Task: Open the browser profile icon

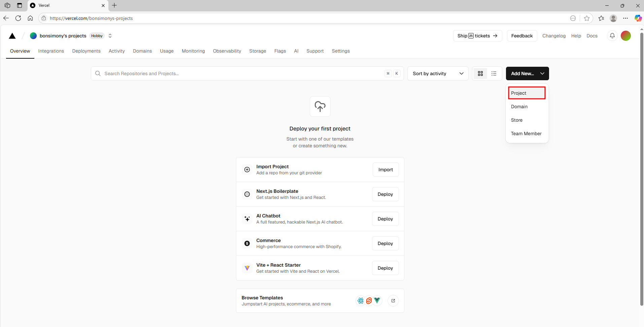Action: point(613,18)
